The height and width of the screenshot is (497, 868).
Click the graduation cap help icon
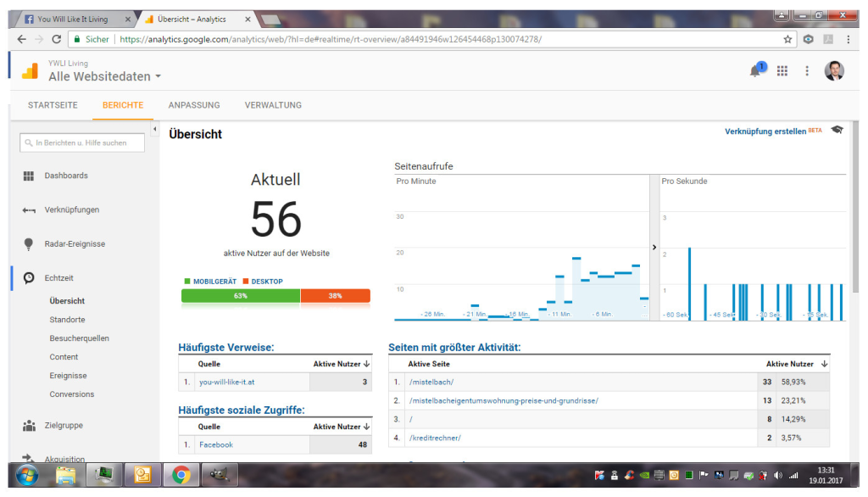coord(837,131)
